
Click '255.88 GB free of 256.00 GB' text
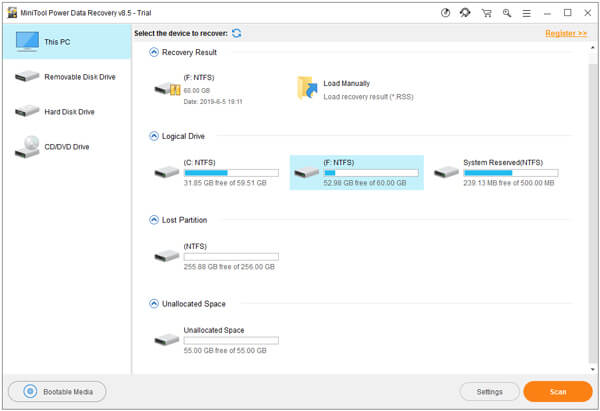(229, 267)
